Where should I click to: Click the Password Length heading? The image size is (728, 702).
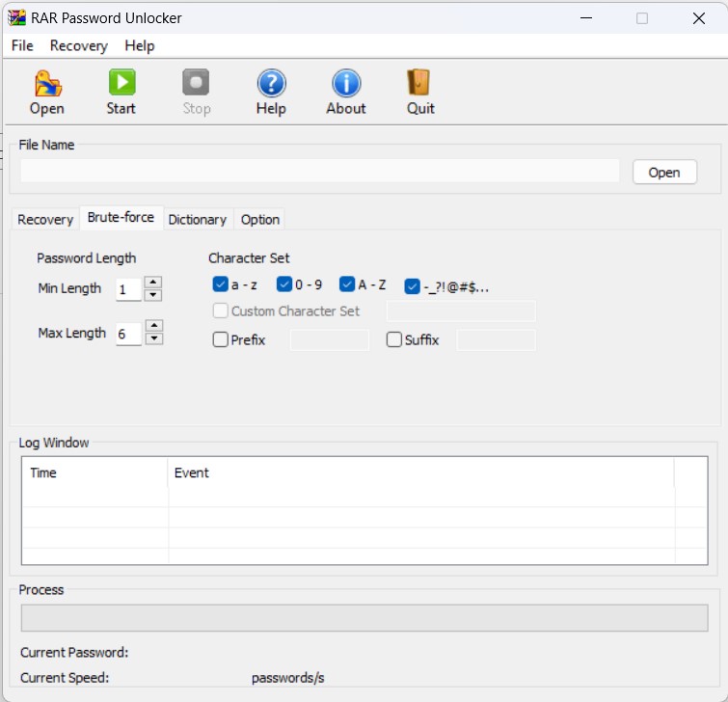(87, 258)
